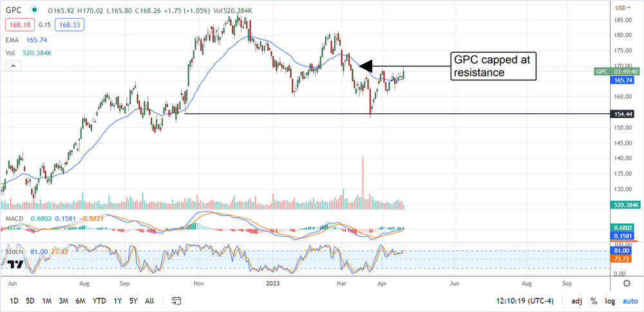Open chart settings gear icon
The width and height of the screenshot is (644, 312).
pyautogui.click(x=627, y=283)
